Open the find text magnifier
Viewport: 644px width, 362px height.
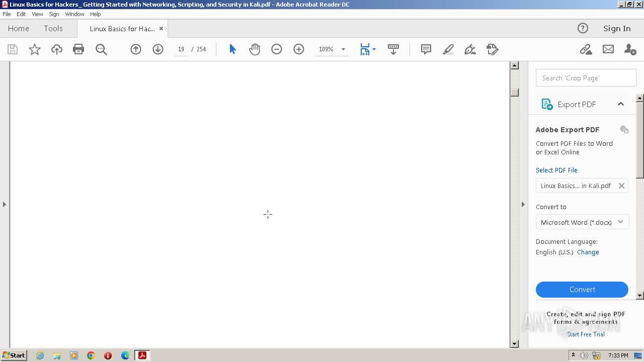click(x=101, y=49)
